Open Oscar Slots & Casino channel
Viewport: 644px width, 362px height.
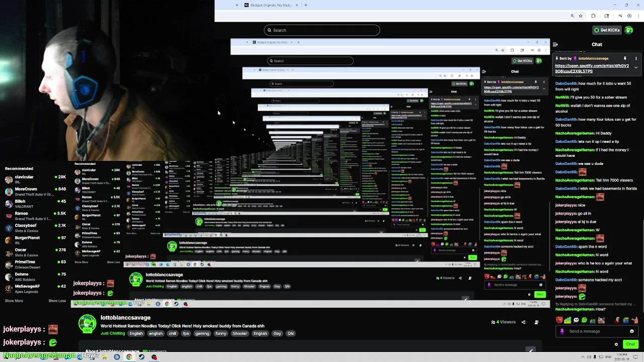click(35, 252)
